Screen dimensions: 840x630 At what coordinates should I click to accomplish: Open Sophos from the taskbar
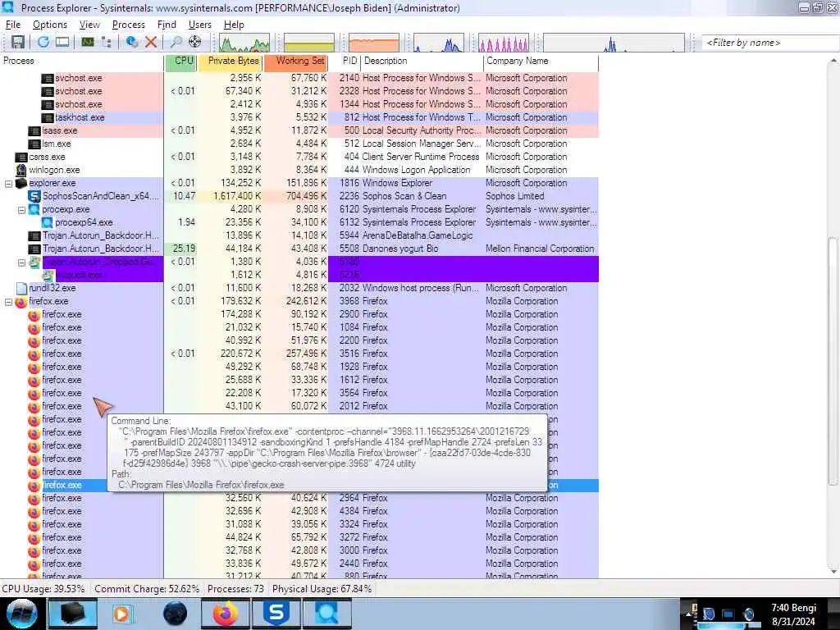pos(276,614)
